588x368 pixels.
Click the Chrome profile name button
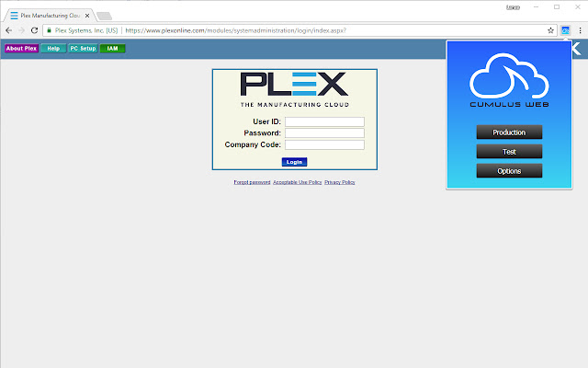(513, 7)
